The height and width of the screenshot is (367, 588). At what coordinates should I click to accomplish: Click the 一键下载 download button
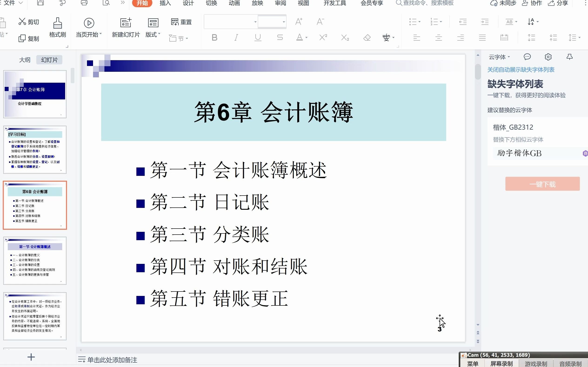pos(542,184)
